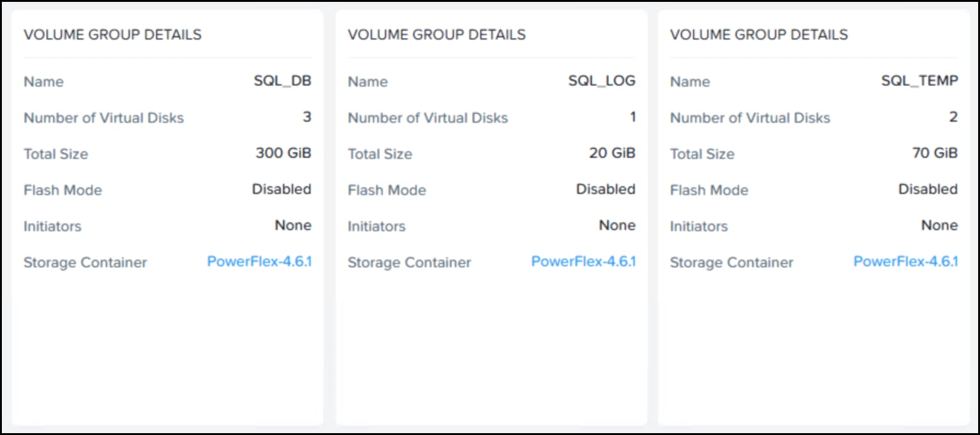Click Number of Virtual Disks label in SQL_LOG card

428,118
